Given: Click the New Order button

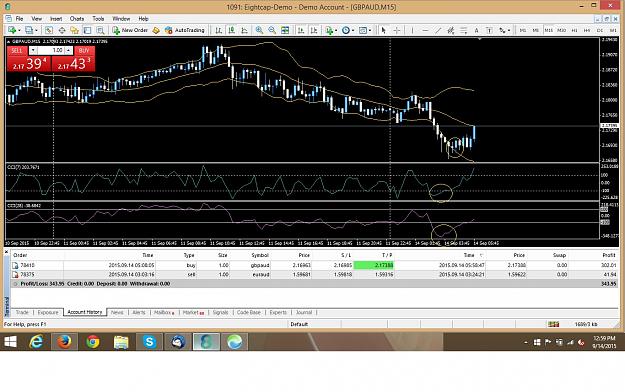Looking at the screenshot, I should [130, 30].
